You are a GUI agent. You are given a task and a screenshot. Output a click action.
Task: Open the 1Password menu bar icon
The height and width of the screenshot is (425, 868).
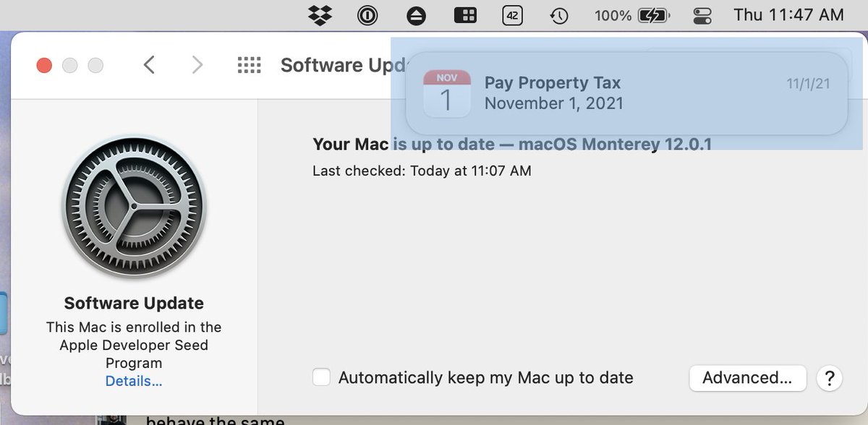coord(367,15)
